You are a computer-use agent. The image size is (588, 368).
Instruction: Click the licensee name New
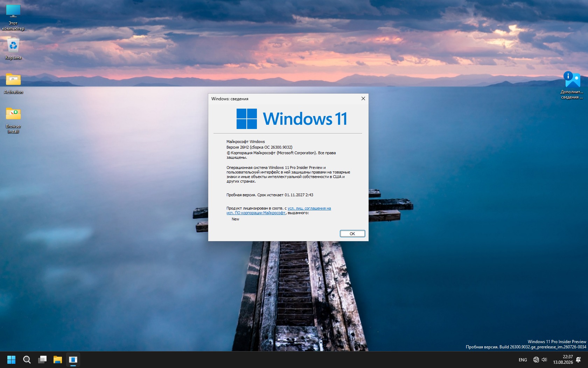[236, 219]
